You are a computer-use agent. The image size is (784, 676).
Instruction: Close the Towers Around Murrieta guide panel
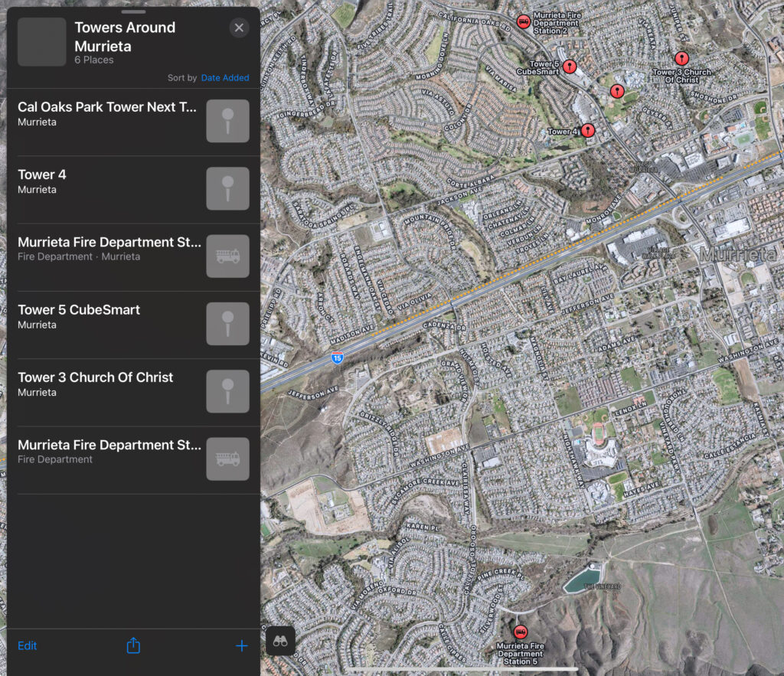click(239, 28)
